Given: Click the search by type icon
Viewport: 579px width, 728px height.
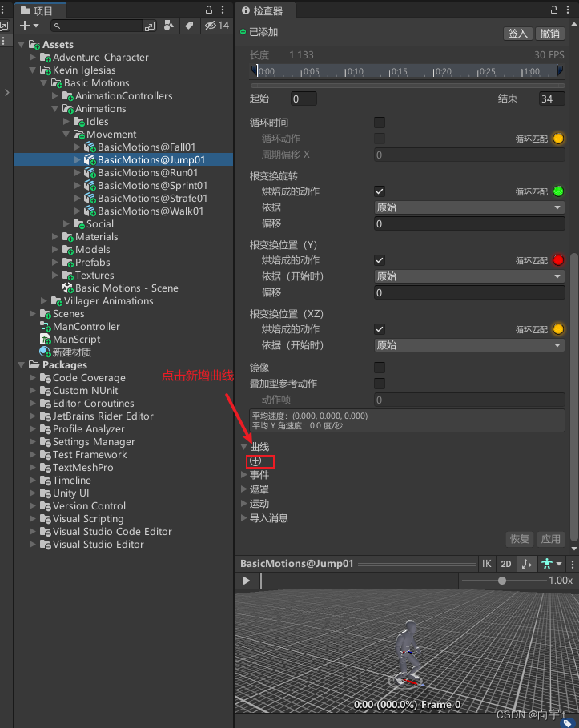Looking at the screenshot, I should [169, 26].
